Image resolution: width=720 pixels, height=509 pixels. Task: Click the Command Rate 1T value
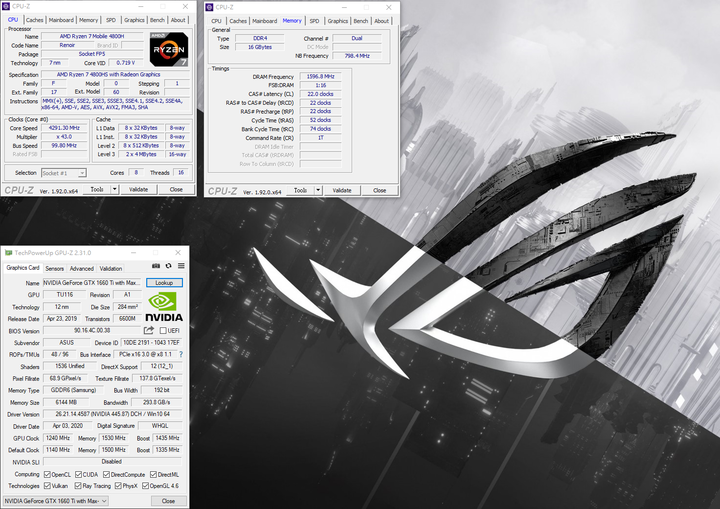click(321, 138)
